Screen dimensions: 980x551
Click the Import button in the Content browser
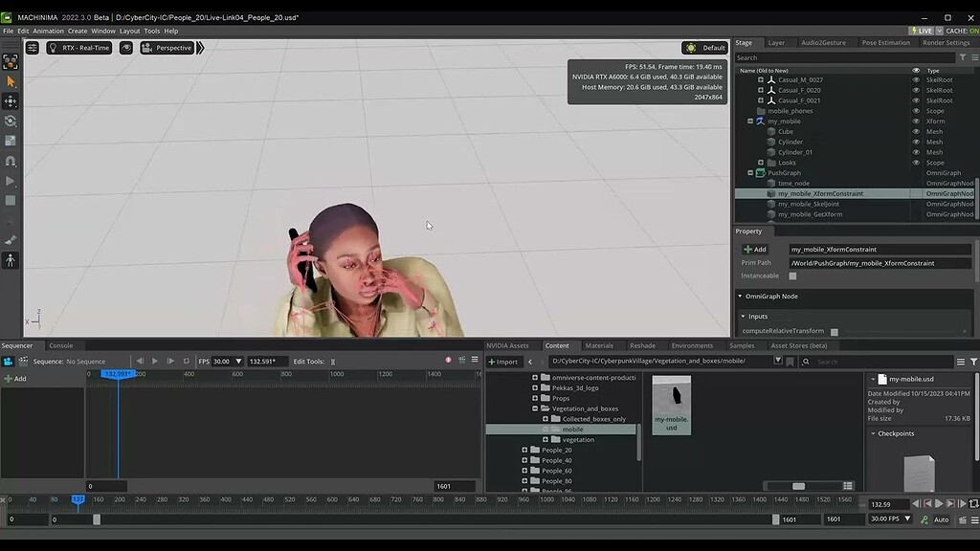pos(504,362)
